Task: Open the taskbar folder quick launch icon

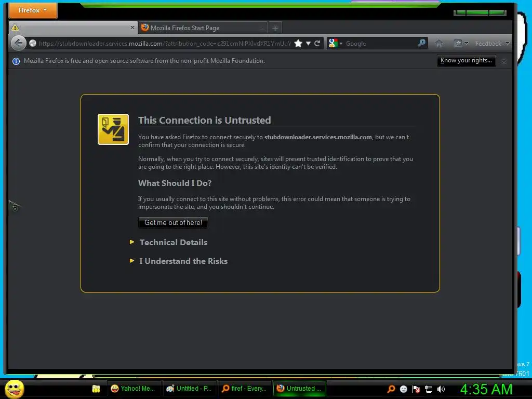Action: pyautogui.click(x=96, y=389)
